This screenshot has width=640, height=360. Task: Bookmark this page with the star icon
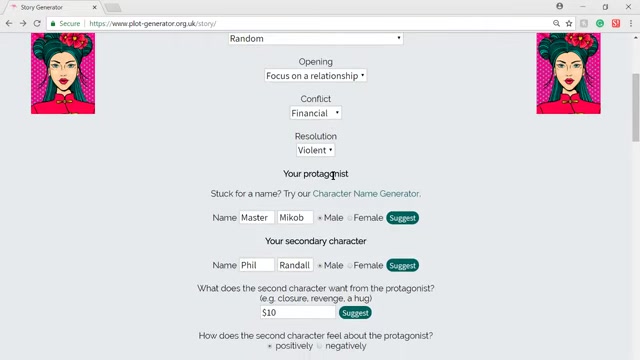coord(569,24)
